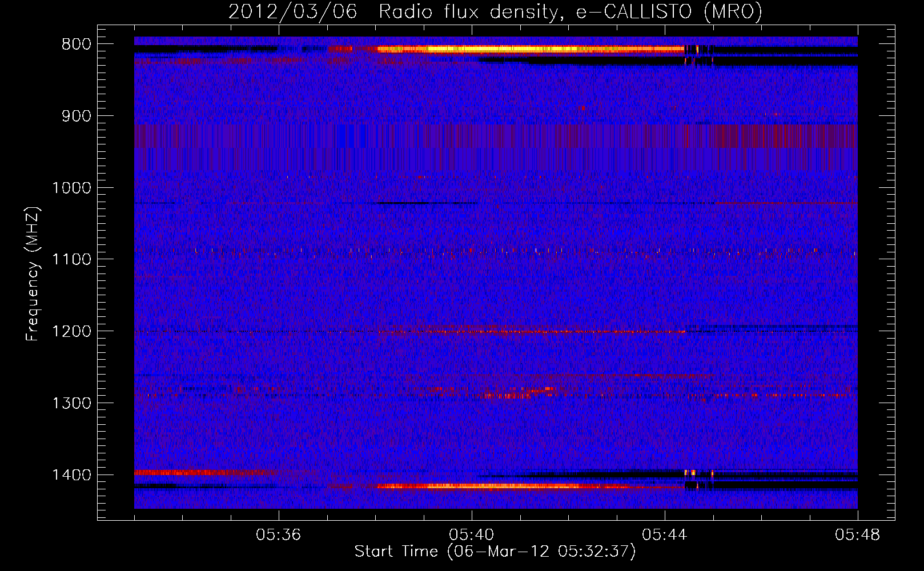Click the "1000" frequency axis label
Viewport: 924px width, 571px height.
pyautogui.click(x=71, y=188)
